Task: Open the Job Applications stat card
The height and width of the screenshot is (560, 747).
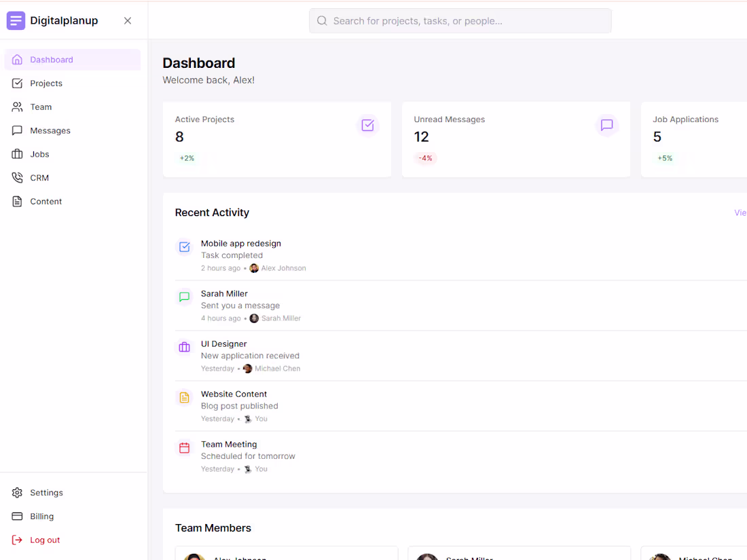Action: click(x=694, y=139)
